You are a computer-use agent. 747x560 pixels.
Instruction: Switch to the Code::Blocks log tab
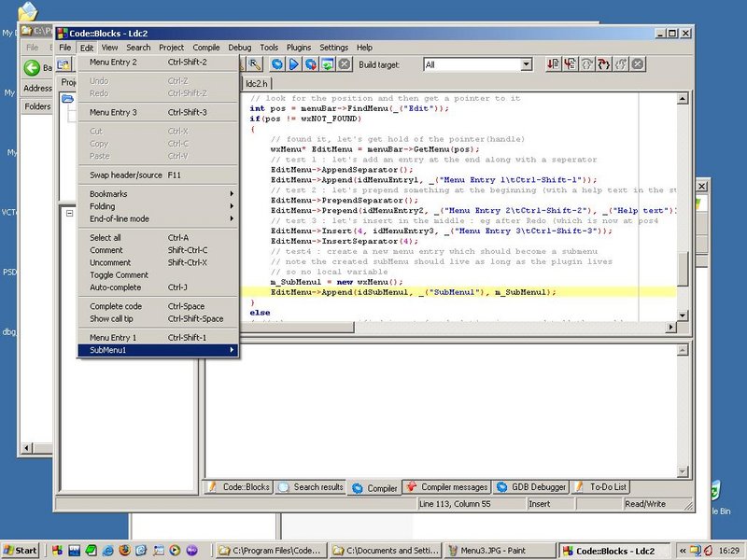pos(239,486)
